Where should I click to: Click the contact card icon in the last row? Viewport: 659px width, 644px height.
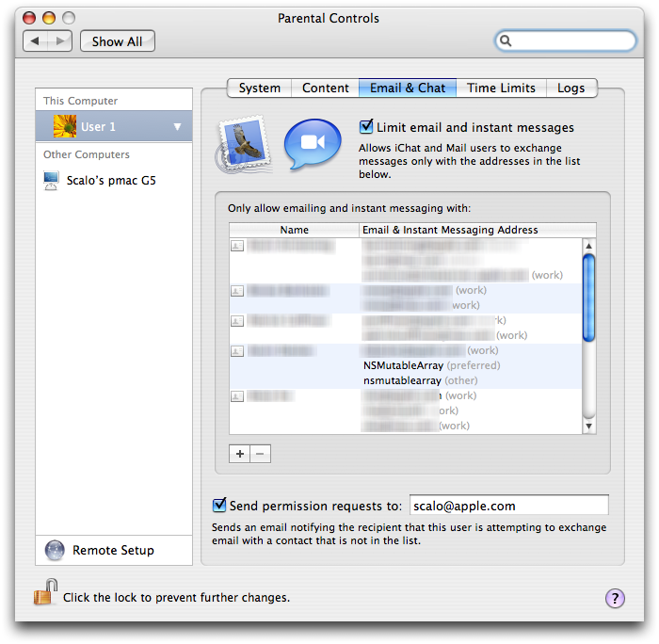pyautogui.click(x=237, y=396)
